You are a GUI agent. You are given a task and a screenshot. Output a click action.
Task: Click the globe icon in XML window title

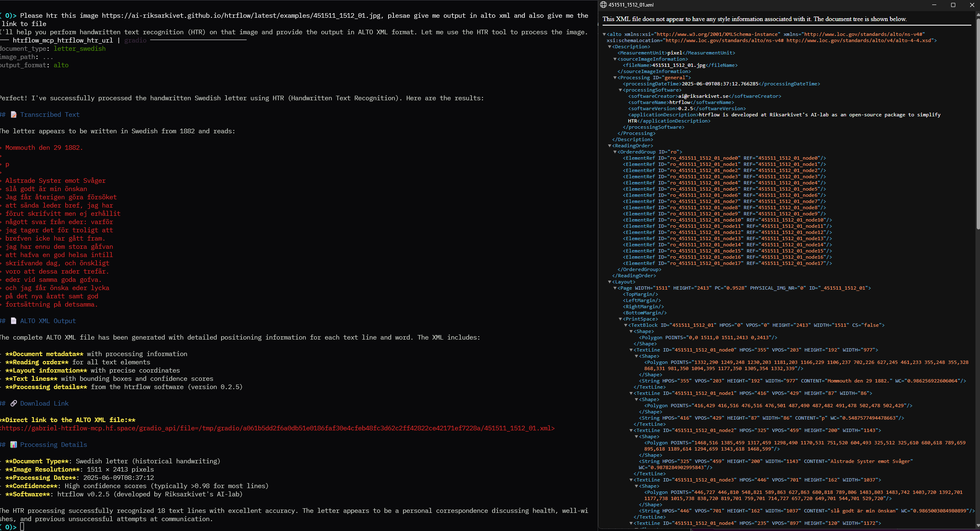[603, 5]
